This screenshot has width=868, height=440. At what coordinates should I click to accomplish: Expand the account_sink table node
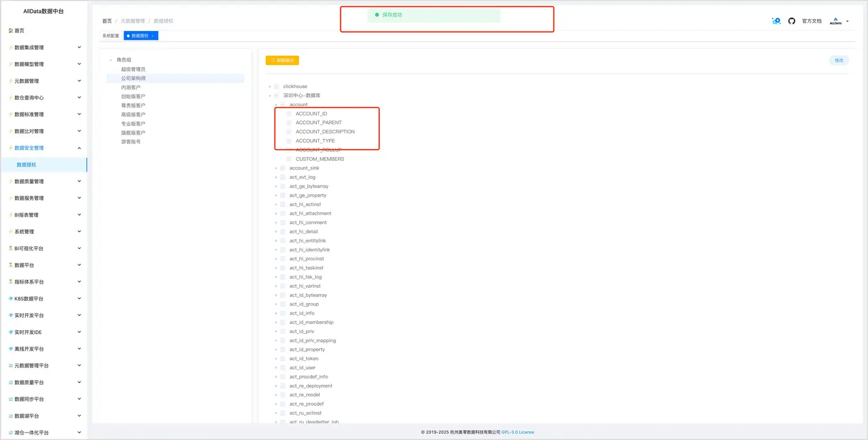pos(276,168)
